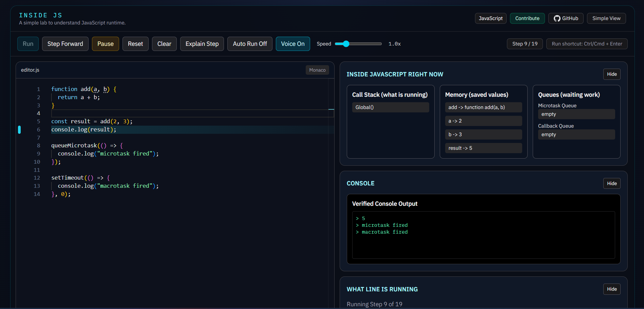Viewport: 644px width, 309px height.
Task: Adjust the execution Speed slider
Action: point(345,43)
